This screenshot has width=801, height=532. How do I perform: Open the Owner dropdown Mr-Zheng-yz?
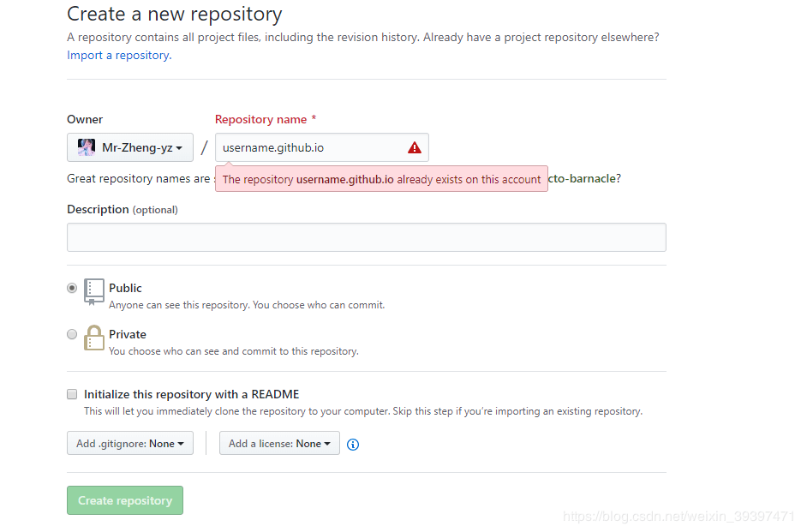click(x=129, y=147)
